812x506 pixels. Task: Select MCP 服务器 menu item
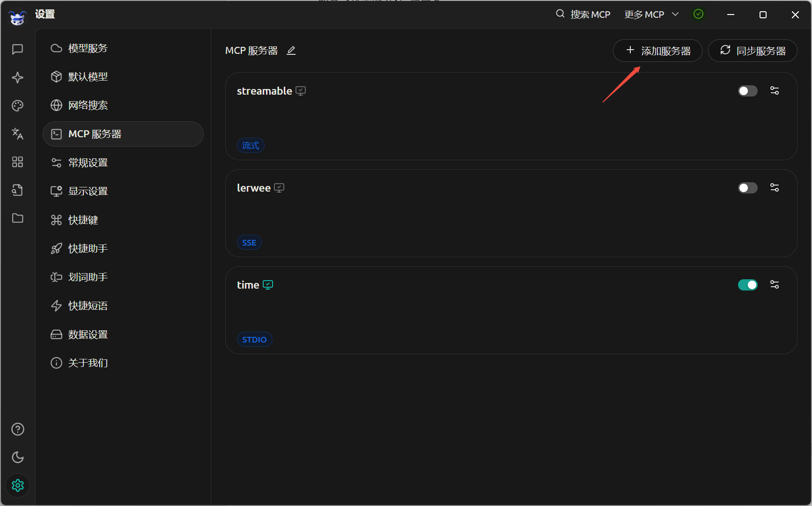pyautogui.click(x=123, y=134)
